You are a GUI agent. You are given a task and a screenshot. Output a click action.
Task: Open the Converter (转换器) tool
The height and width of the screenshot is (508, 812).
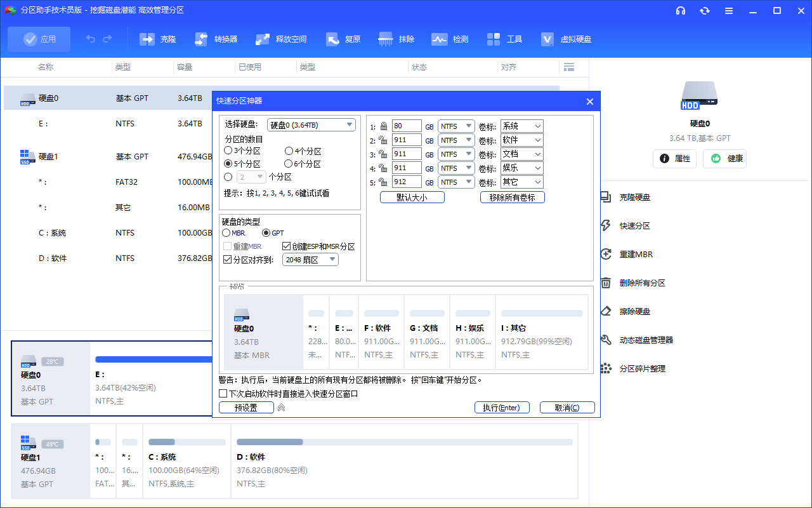pyautogui.click(x=201, y=39)
